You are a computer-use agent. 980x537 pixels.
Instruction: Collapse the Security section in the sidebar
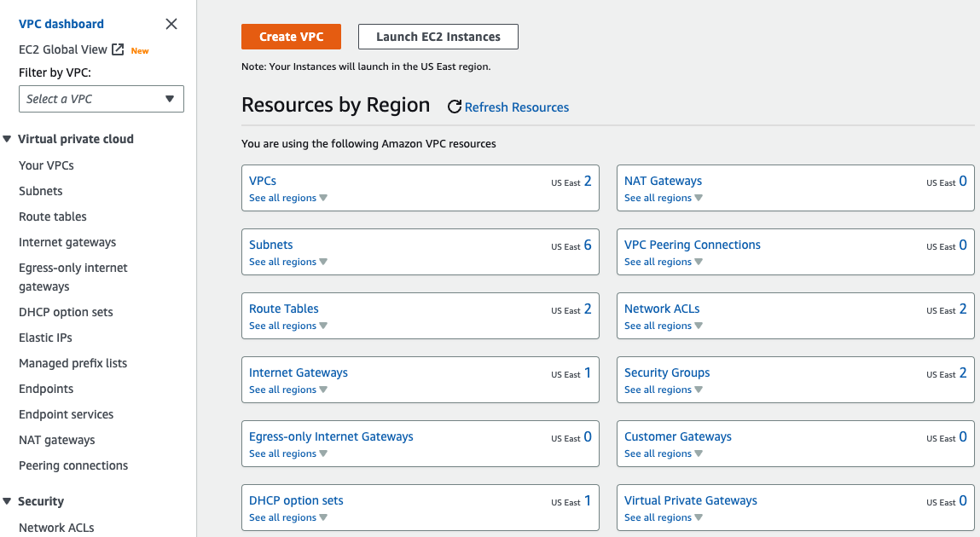point(7,501)
